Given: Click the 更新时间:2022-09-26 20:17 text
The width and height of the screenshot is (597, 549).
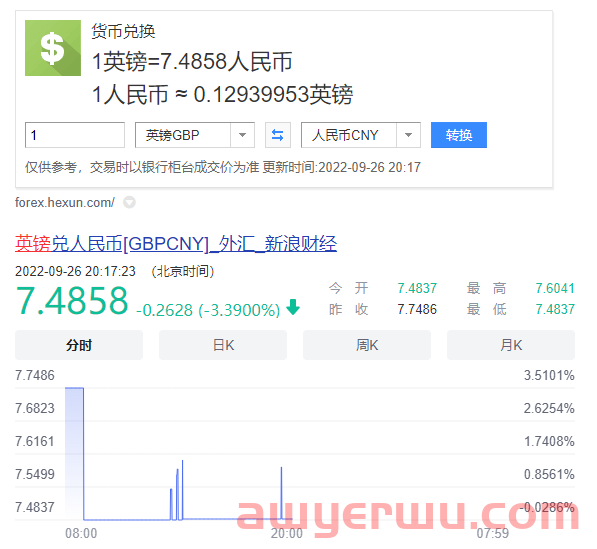Looking at the screenshot, I should (x=342, y=167).
